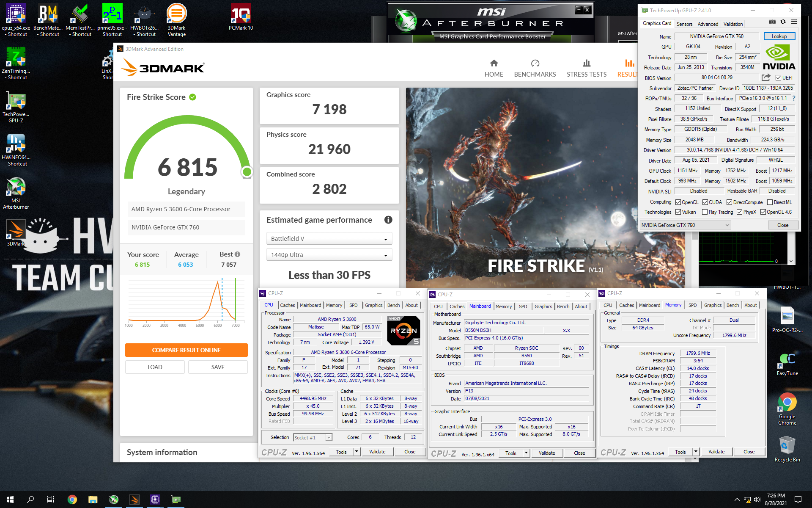This screenshot has width=812, height=508.
Task: Click score distribution chart in 3DMark
Action: click(187, 303)
